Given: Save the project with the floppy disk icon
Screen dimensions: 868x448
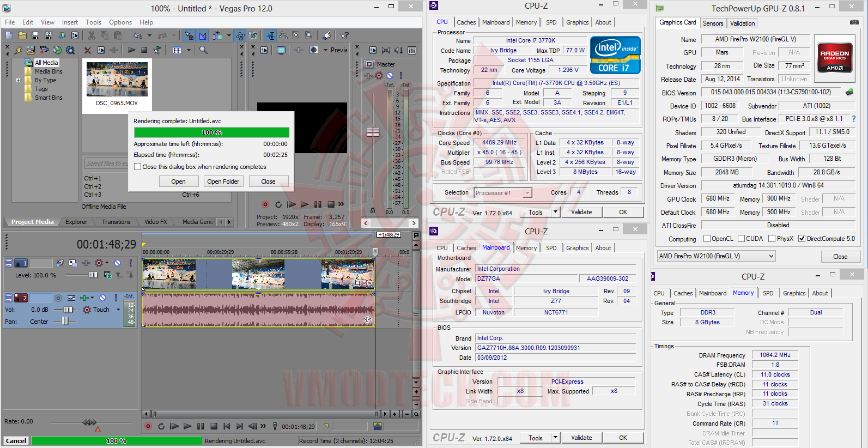Looking at the screenshot, I should coord(35,35).
